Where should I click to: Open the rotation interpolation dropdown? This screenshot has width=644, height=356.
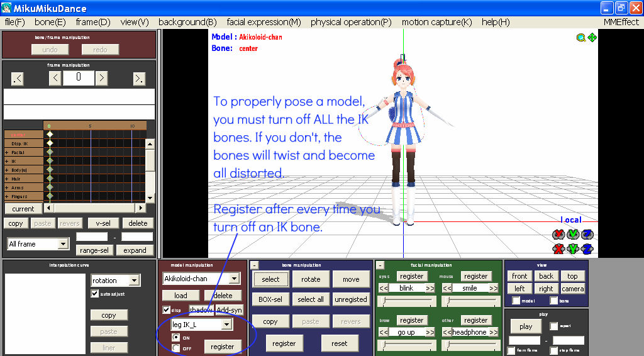point(135,281)
